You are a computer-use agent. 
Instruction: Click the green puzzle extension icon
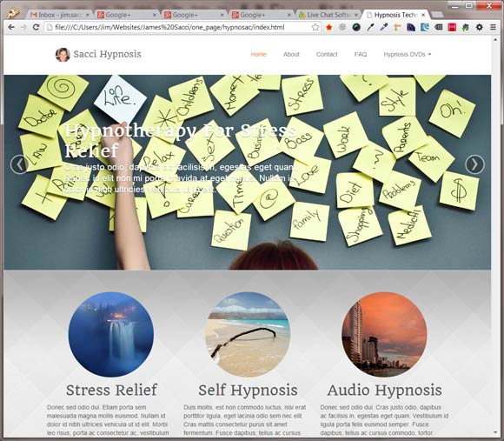pos(466,27)
